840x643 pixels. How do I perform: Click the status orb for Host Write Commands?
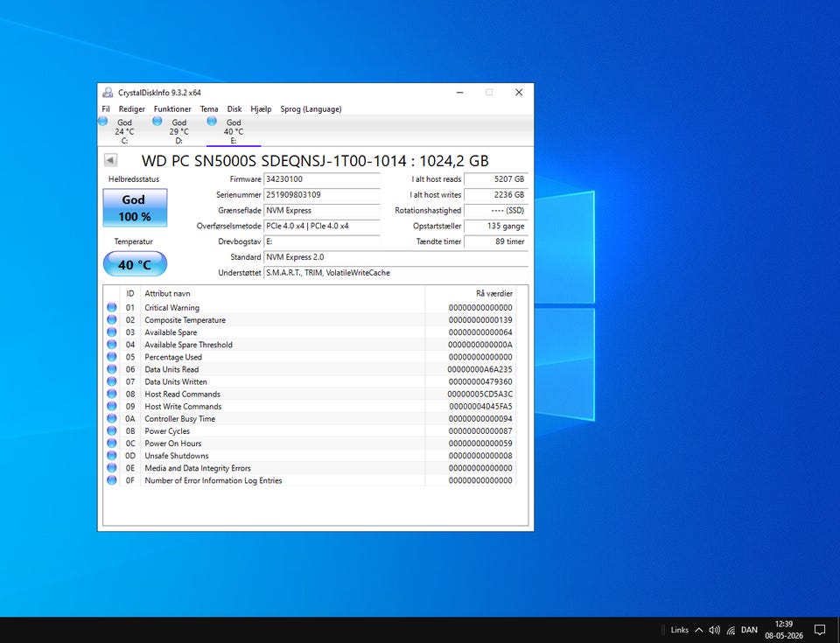tap(111, 406)
